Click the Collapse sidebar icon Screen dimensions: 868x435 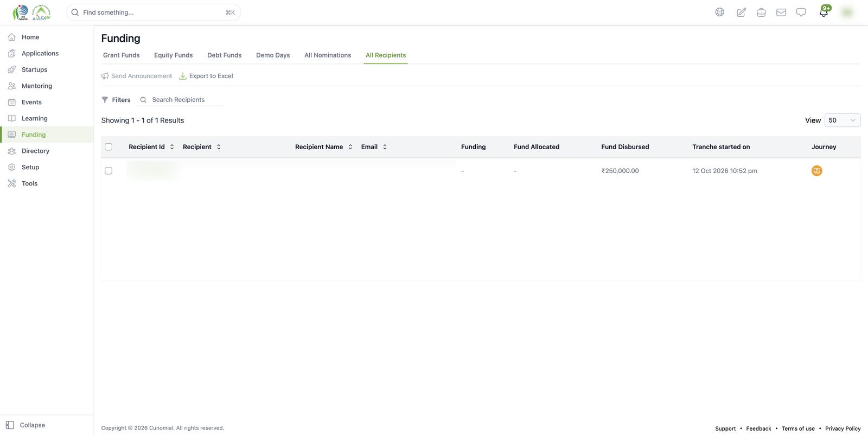(10, 425)
